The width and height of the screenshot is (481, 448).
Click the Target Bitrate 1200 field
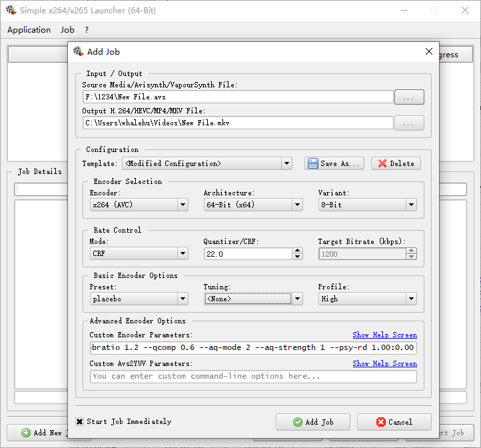(x=362, y=254)
